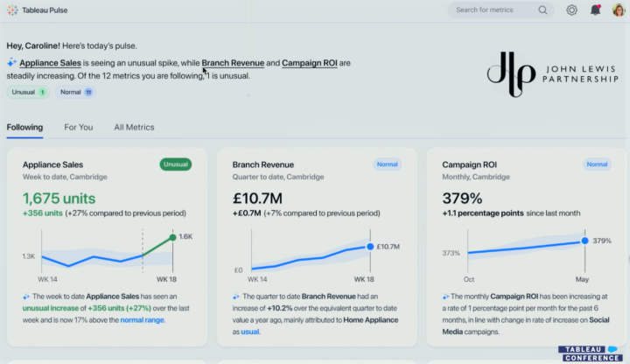The image size is (630, 364).
Task: Click the Normal badge on Campaign ROI
Action: pos(597,164)
